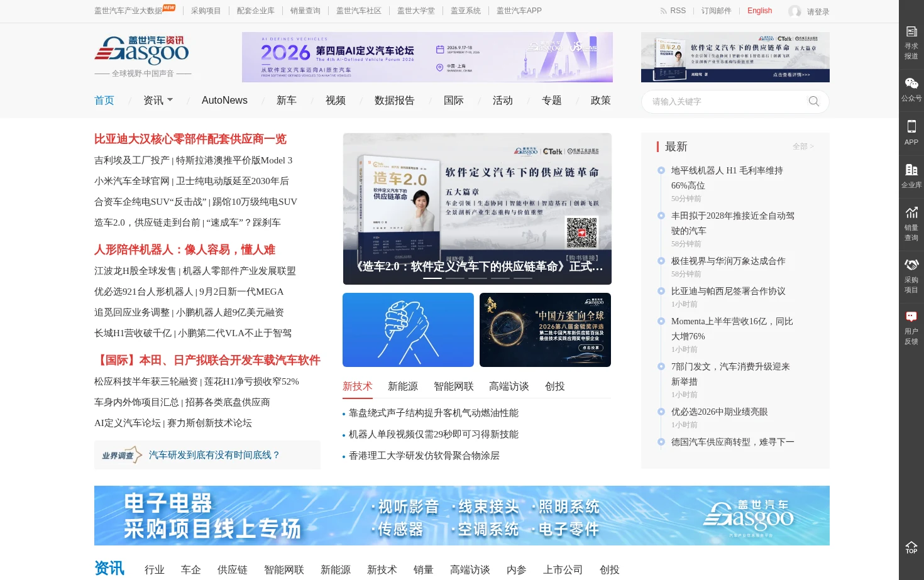This screenshot has width=924, height=580.
Task: Open the 寻求报道 sidebar icon
Action: [911, 31]
